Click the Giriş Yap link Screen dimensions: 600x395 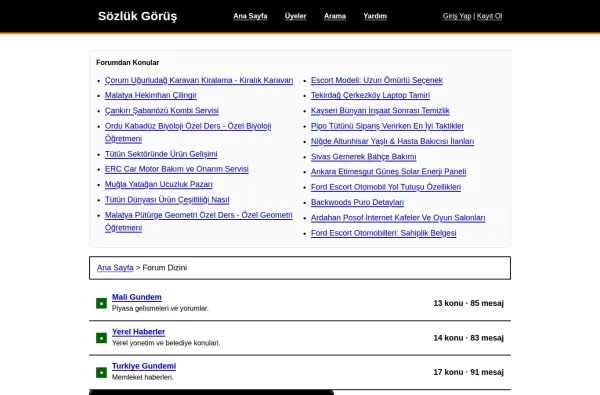pyautogui.click(x=457, y=16)
